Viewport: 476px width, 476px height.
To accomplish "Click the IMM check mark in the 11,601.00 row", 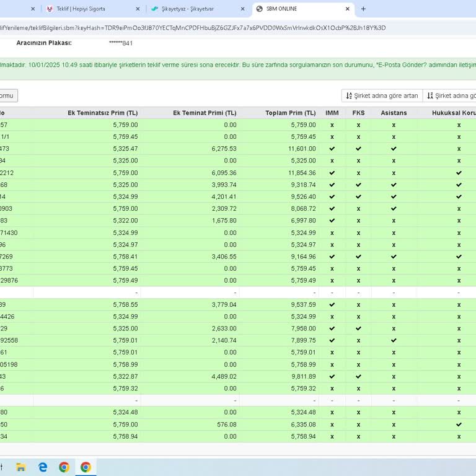I will (x=332, y=149).
